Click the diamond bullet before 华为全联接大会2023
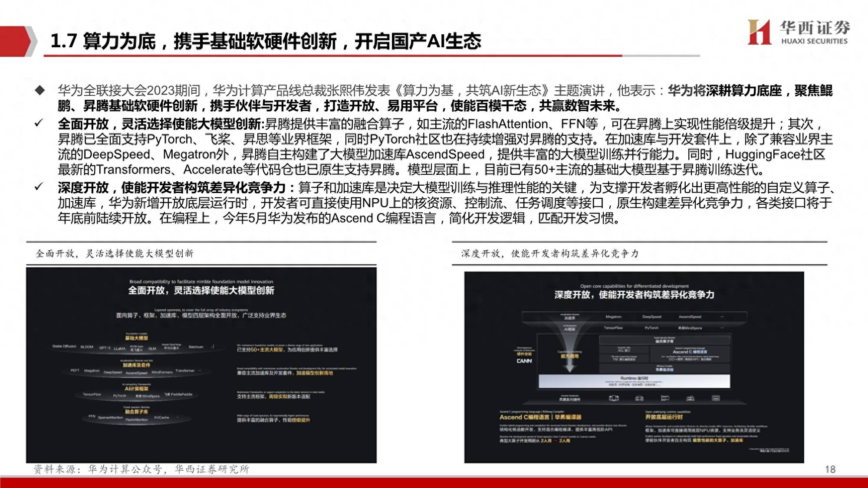The width and height of the screenshot is (868, 488). click(40, 90)
